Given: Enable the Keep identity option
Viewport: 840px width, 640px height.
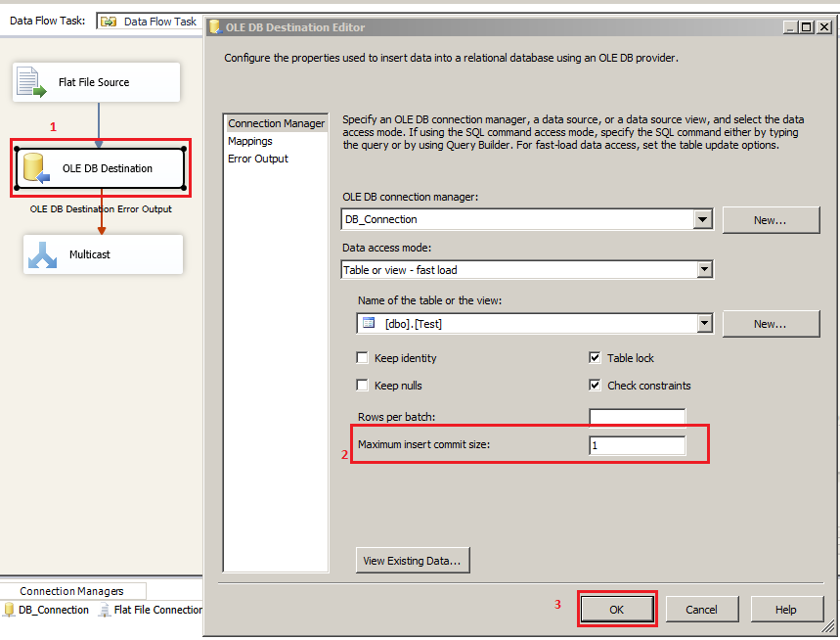Looking at the screenshot, I should click(x=363, y=358).
